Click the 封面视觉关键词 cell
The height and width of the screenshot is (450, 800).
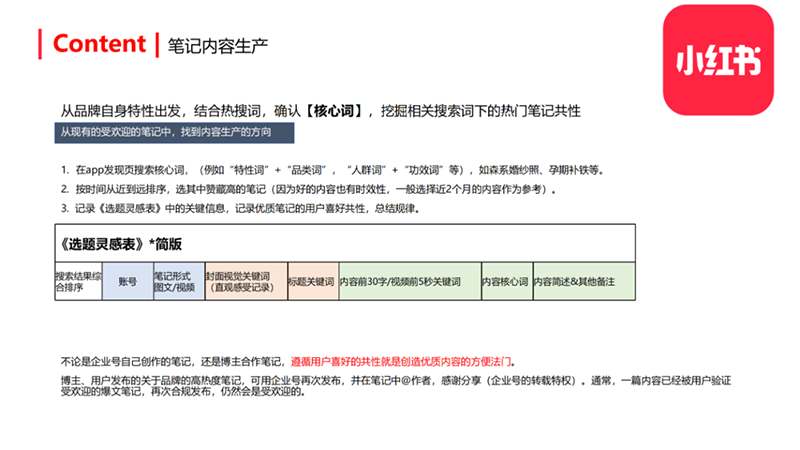[x=246, y=282]
